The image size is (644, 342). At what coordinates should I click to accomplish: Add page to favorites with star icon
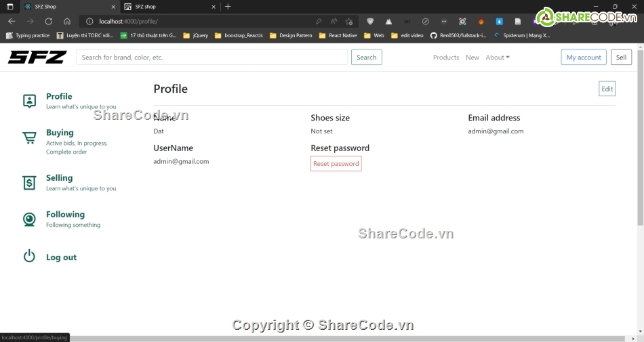[x=349, y=21]
